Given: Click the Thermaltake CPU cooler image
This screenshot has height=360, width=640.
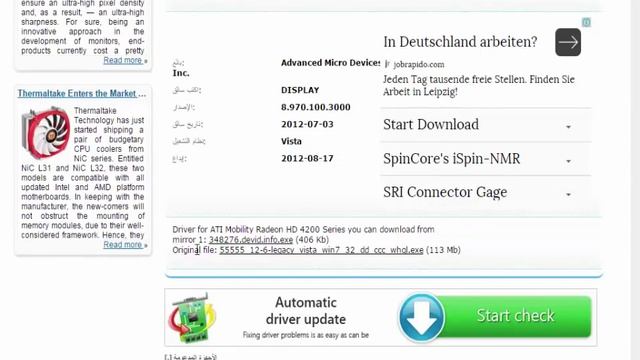Looking at the screenshot, I should click(46, 132).
